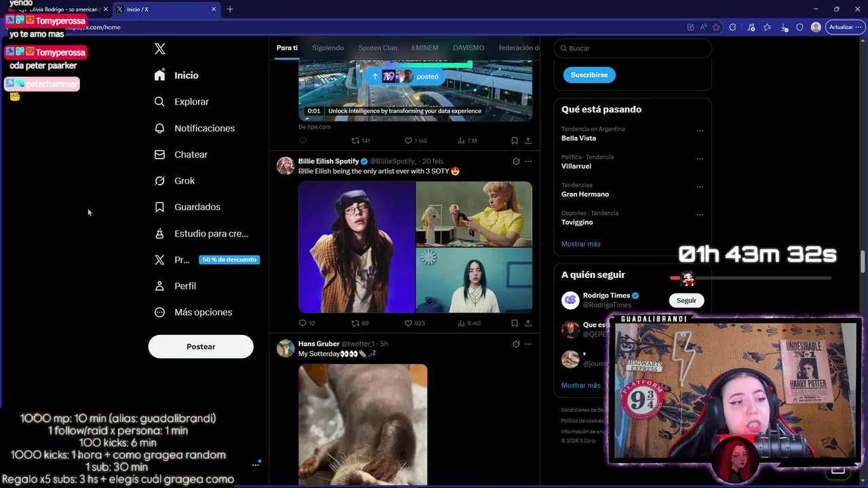Open Guardados bookmarks
The width and height of the screenshot is (868, 488).
[187, 207]
